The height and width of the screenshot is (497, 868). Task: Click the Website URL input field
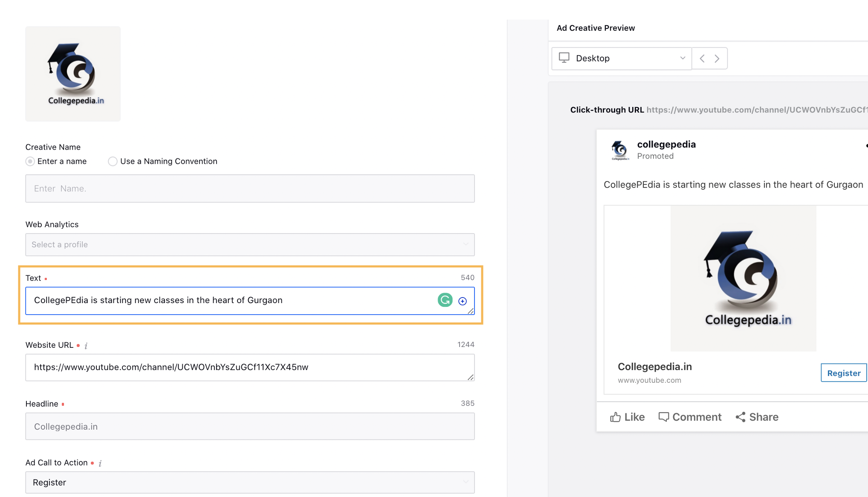coord(250,367)
